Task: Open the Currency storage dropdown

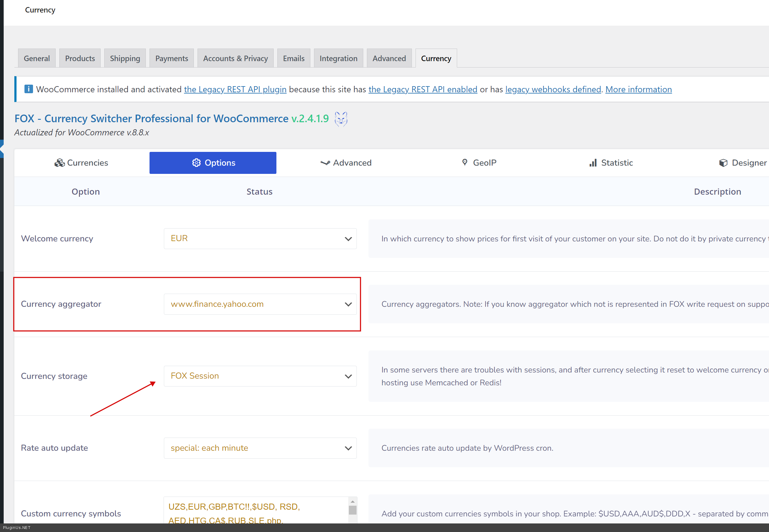Action: [260, 376]
